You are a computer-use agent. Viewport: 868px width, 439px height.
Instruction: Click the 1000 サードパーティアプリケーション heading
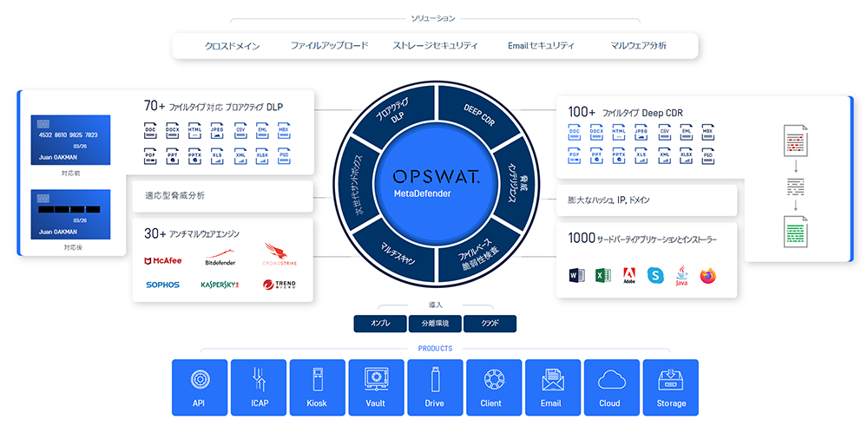(642, 239)
